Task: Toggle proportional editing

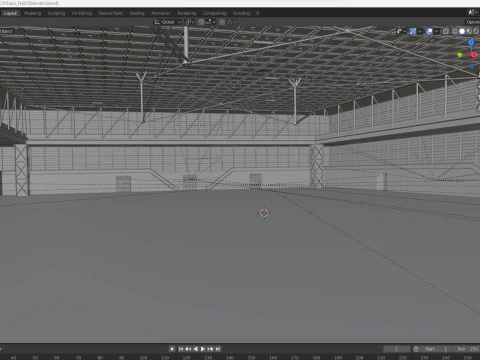Action: [222, 22]
